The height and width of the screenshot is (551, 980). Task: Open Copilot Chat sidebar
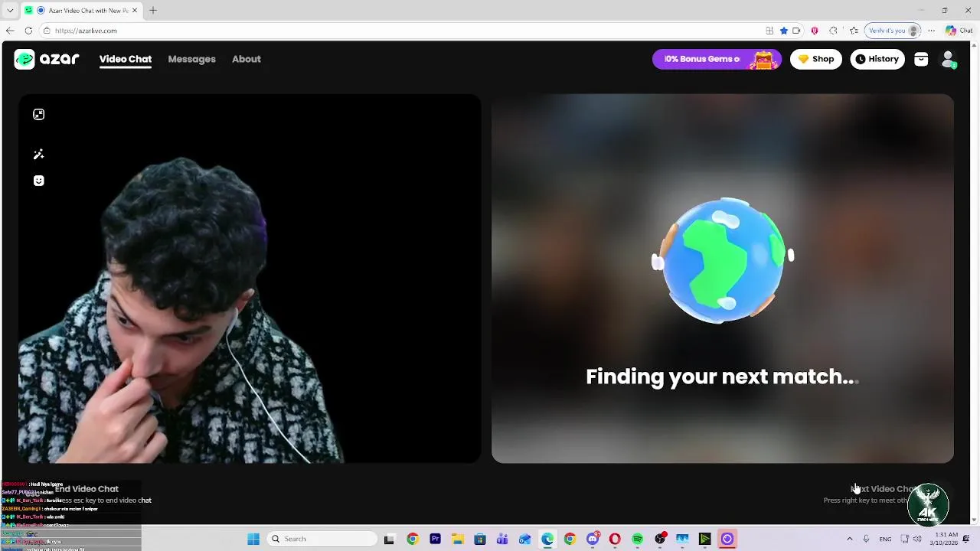pyautogui.click(x=960, y=31)
